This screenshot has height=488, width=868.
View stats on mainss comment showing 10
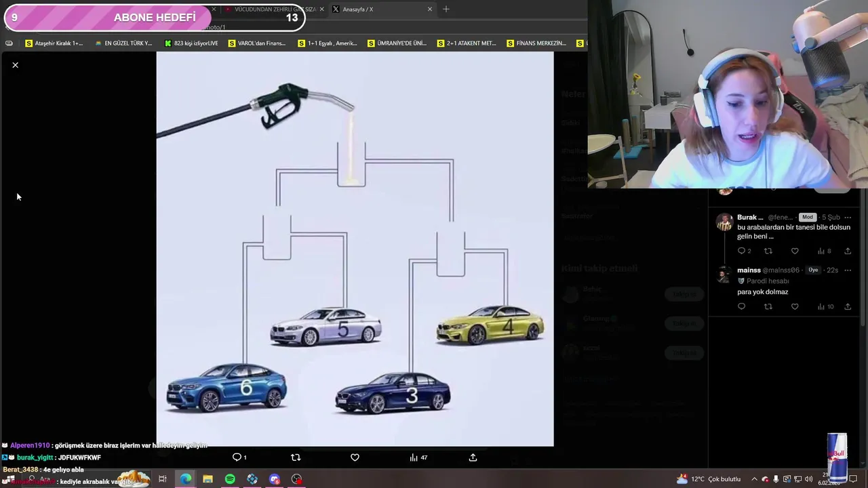tap(825, 306)
